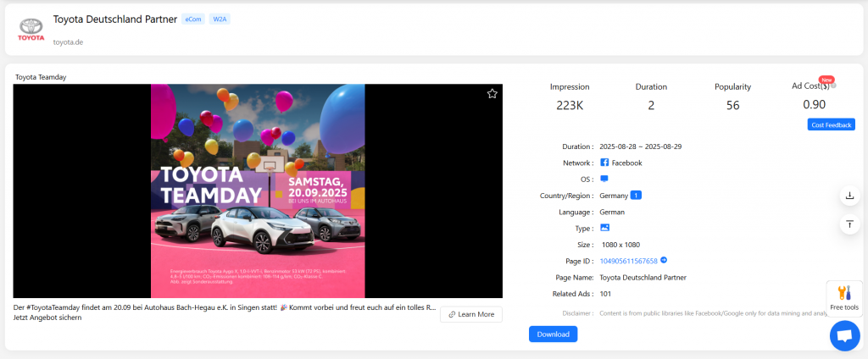Screen dimensions: 868x359
Task: Expand the Germany country count badge
Action: pos(635,196)
